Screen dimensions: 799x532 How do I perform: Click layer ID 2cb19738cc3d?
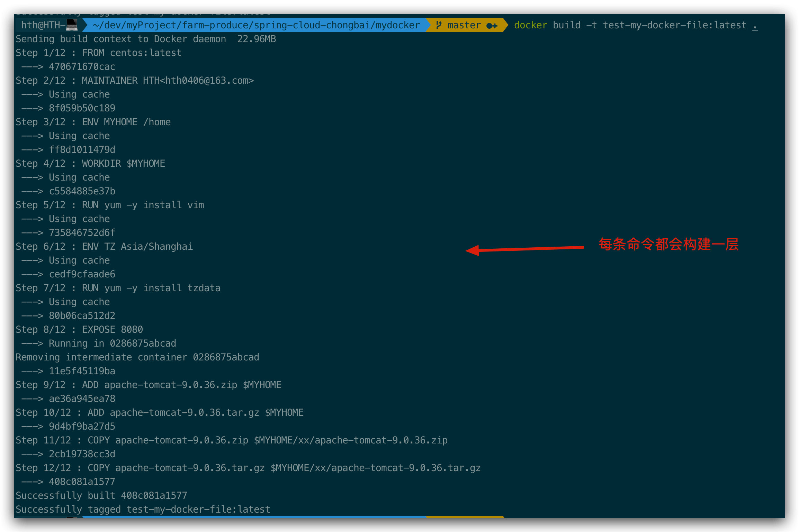point(82,454)
